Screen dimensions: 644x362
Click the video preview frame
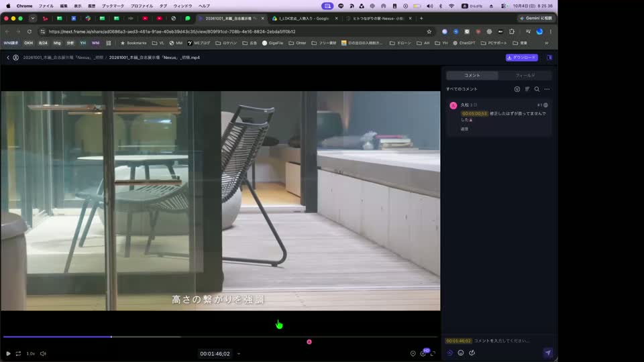(x=221, y=200)
